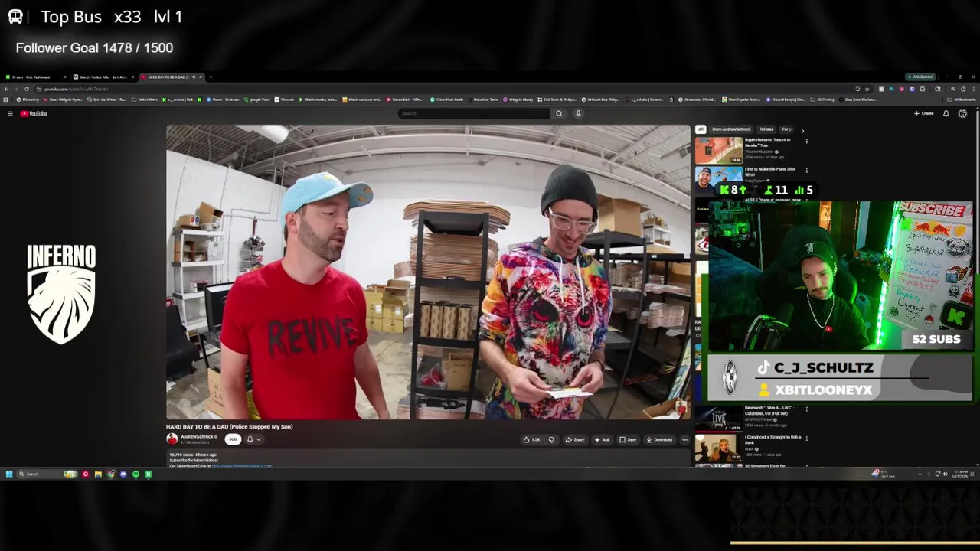Open the Chrome three-dot menu

[973, 89]
